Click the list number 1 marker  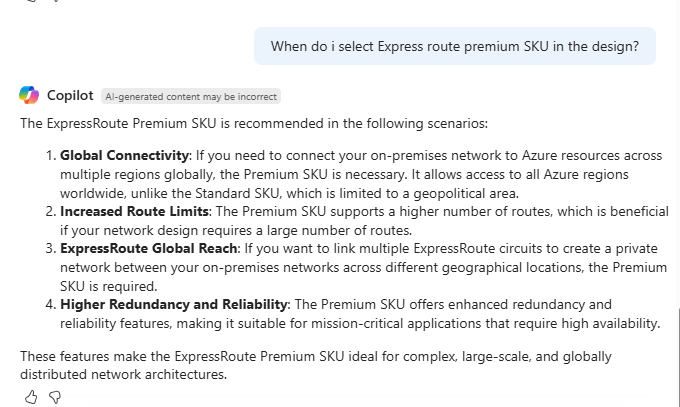[50, 156]
